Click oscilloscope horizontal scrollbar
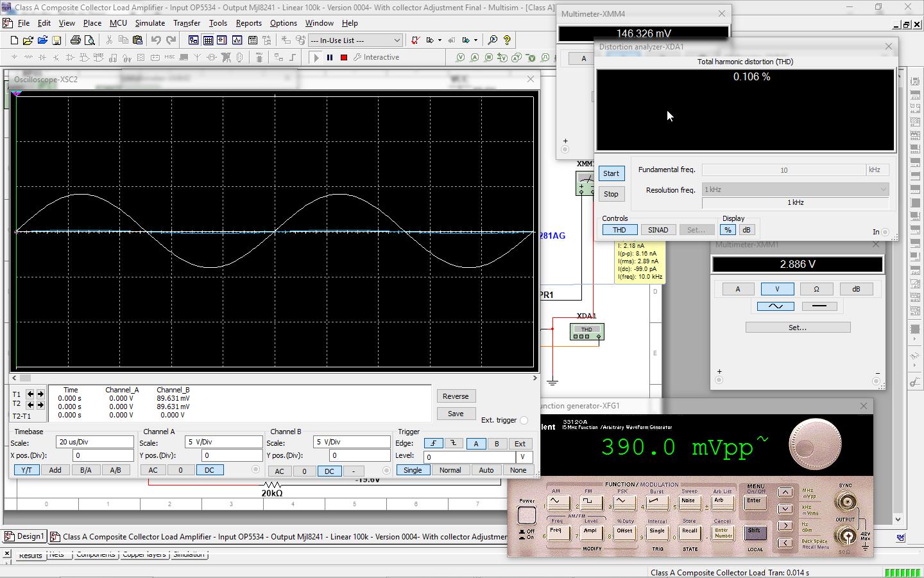 coord(275,378)
